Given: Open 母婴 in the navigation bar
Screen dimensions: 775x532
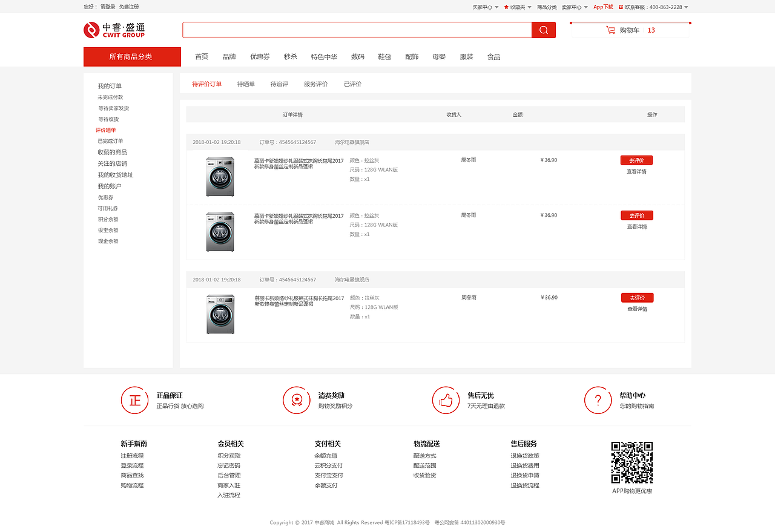Looking at the screenshot, I should pyautogui.click(x=439, y=57).
